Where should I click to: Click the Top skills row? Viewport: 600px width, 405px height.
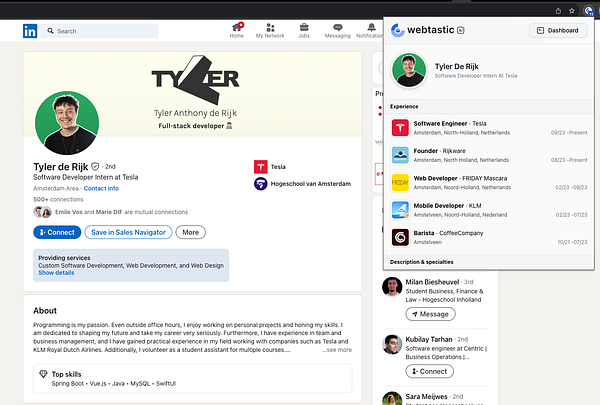tap(192, 378)
